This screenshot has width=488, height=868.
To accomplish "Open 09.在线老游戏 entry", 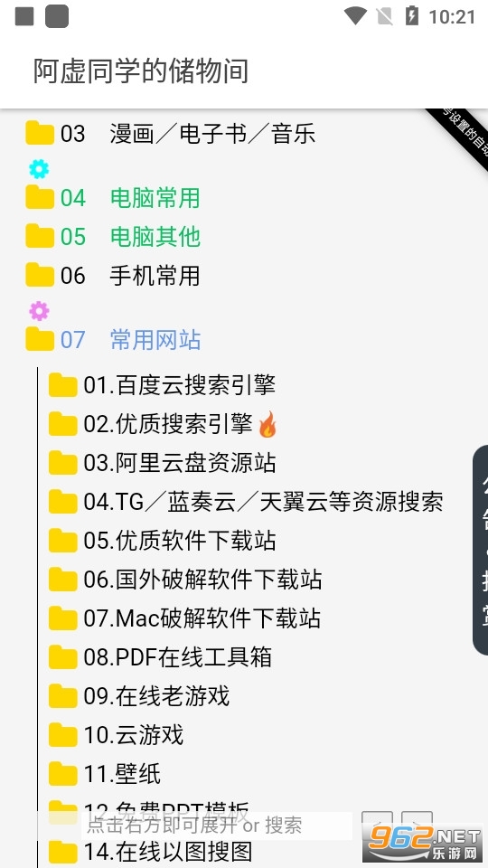I will [x=139, y=695].
